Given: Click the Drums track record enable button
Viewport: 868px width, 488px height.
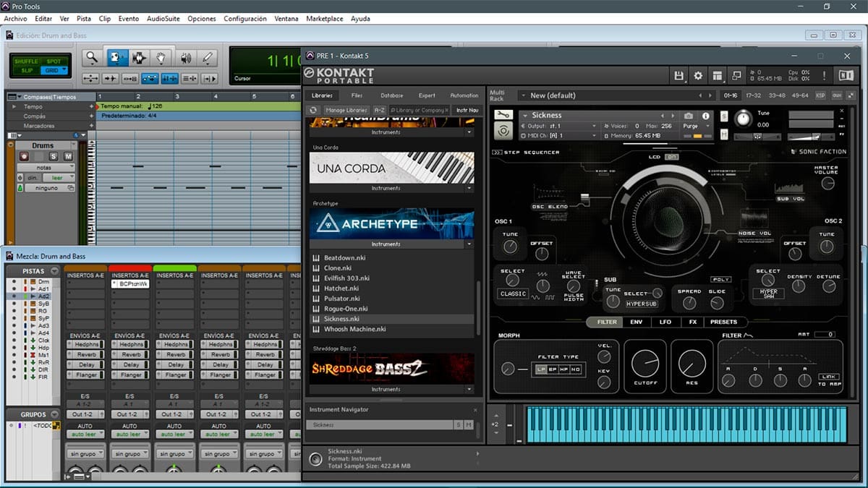Looking at the screenshot, I should pyautogui.click(x=24, y=156).
